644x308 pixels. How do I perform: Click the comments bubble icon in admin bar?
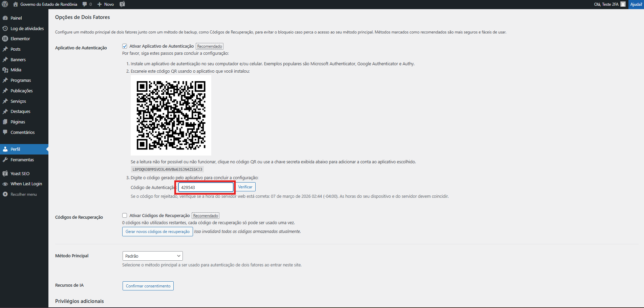[85, 4]
